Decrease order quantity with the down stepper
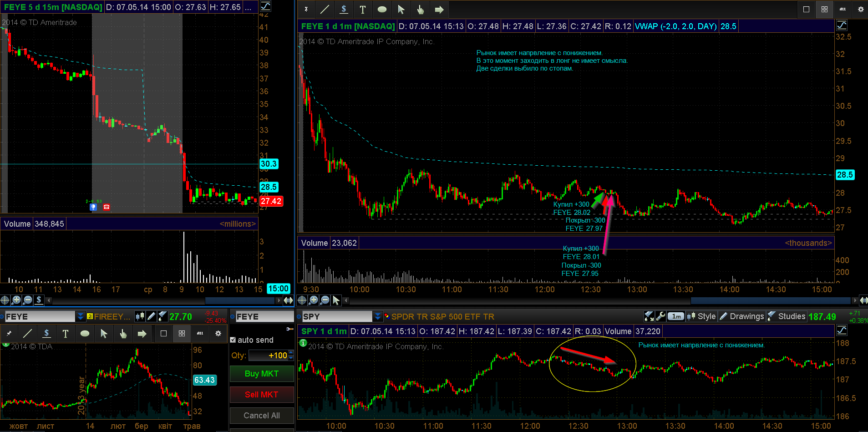This screenshot has width=868, height=432. pyautogui.click(x=291, y=358)
